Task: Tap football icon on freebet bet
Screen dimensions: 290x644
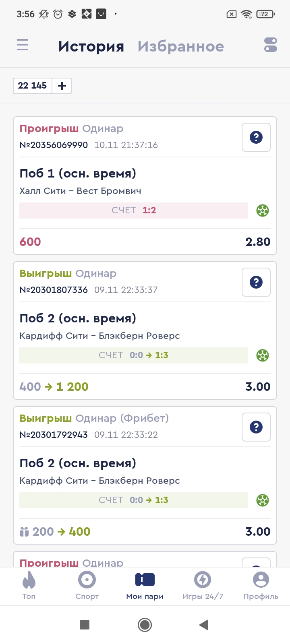Action: (263, 500)
